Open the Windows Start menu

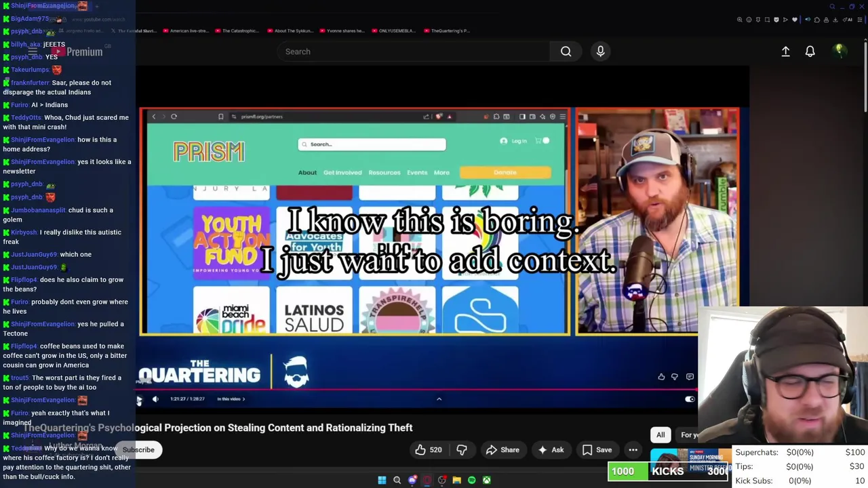[x=382, y=481]
